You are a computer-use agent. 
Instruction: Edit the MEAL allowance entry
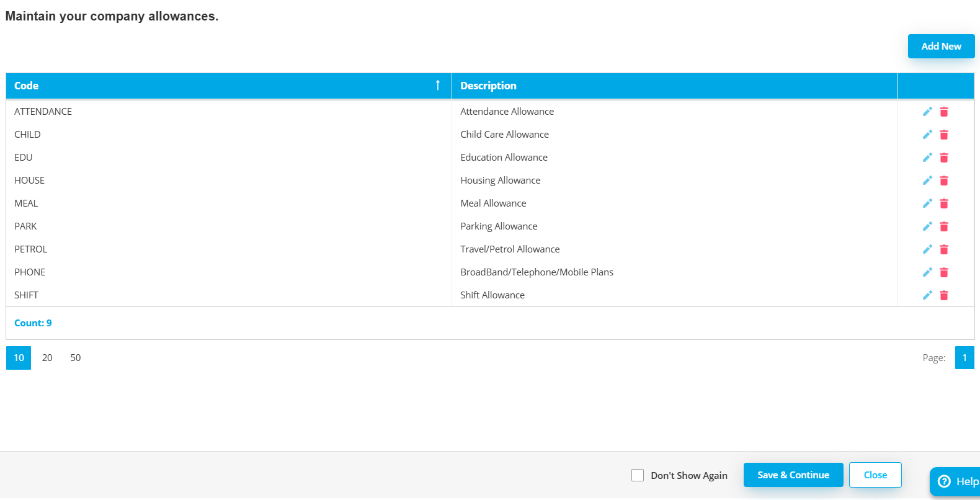[x=927, y=203]
